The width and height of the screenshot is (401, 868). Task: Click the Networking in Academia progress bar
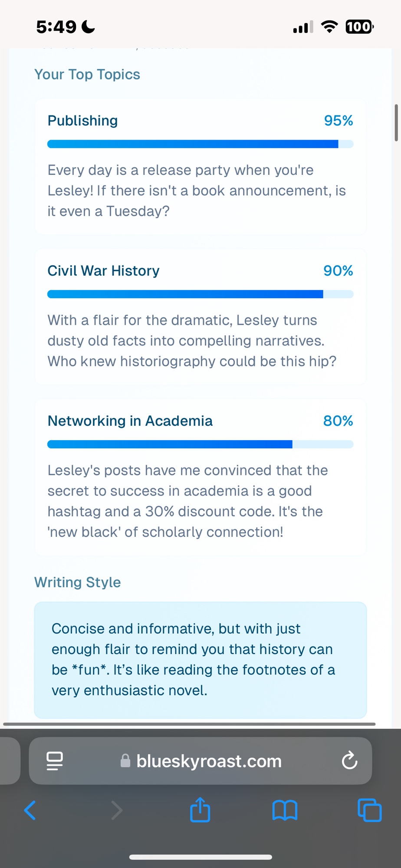click(x=200, y=444)
